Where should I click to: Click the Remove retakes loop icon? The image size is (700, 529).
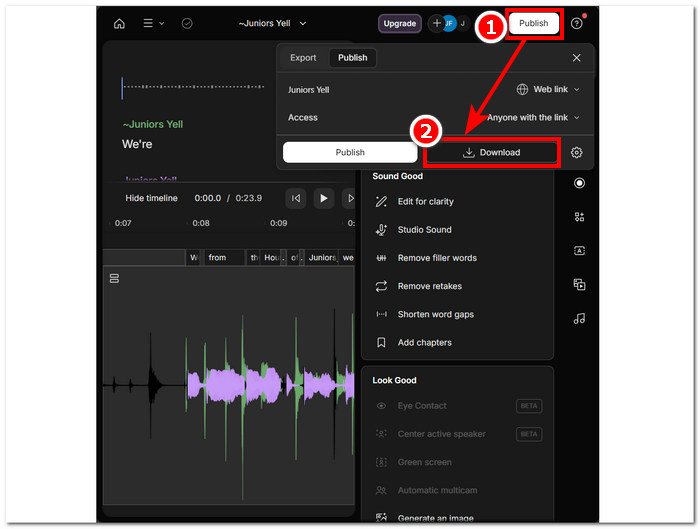click(x=381, y=286)
